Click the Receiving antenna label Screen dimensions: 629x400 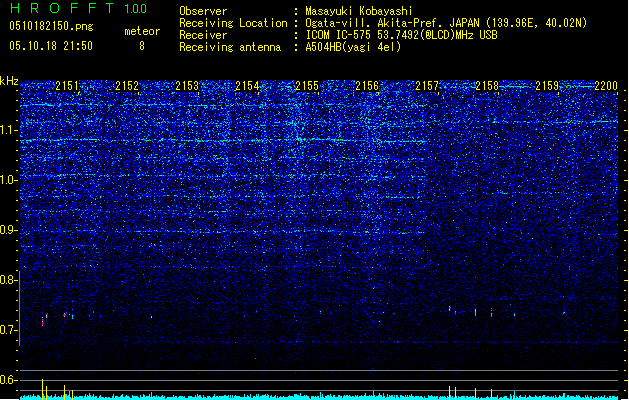230,47
